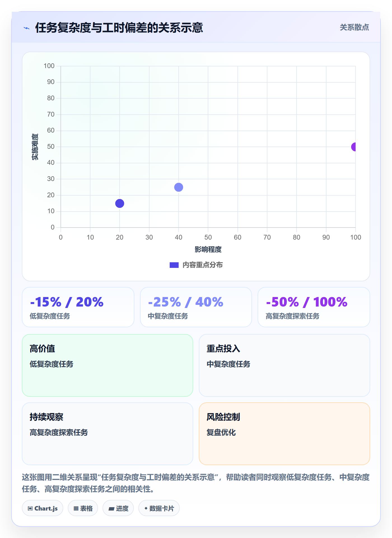Click the lightning bolt icon beside the title

(27, 28)
